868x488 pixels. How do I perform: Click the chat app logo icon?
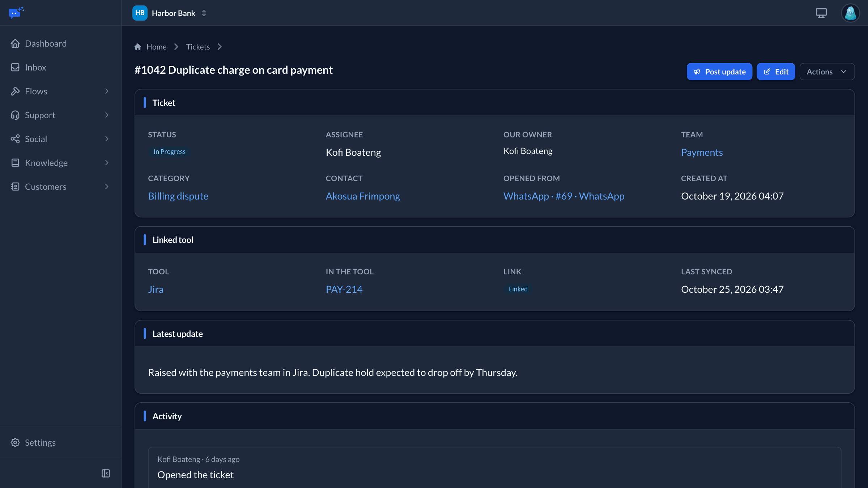16,13
